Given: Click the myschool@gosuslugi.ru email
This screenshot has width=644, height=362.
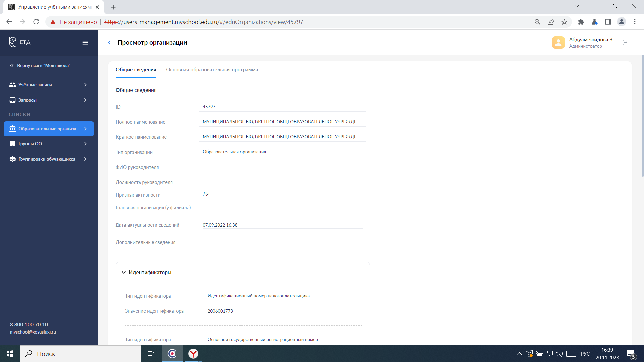Looking at the screenshot, I should coord(33,332).
